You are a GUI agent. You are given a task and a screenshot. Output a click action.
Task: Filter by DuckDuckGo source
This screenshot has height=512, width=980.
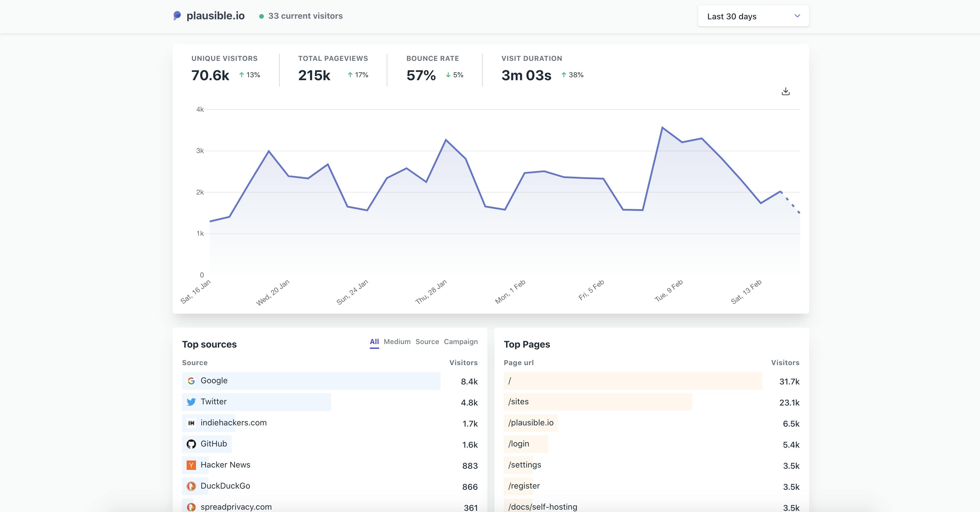tap(225, 486)
